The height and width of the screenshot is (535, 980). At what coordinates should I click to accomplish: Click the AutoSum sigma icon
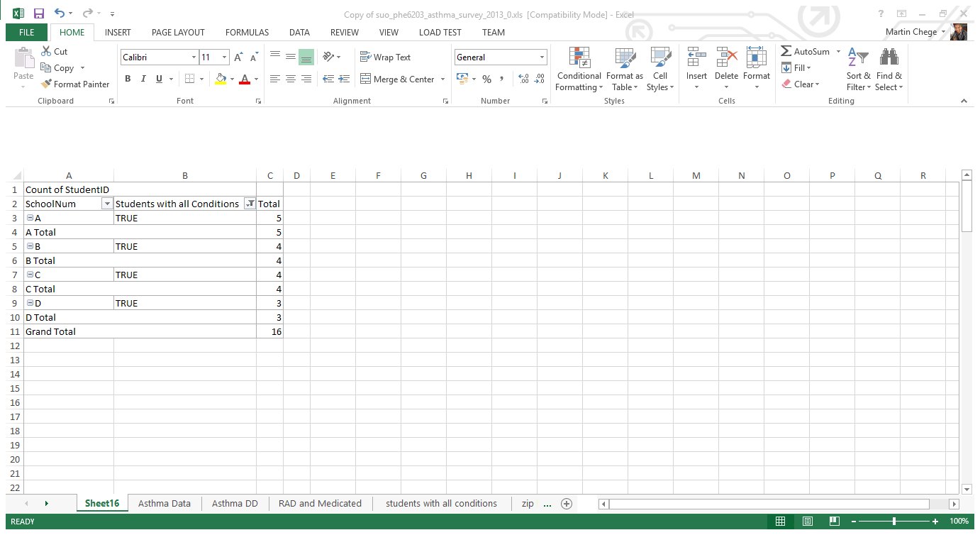(x=786, y=51)
